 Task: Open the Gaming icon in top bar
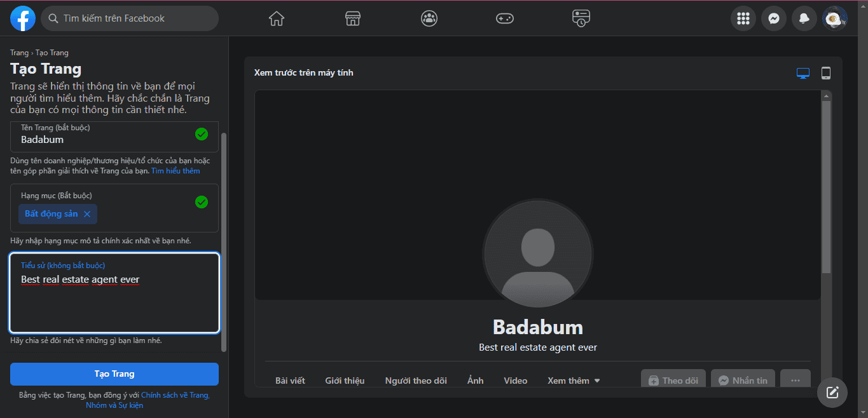[505, 18]
